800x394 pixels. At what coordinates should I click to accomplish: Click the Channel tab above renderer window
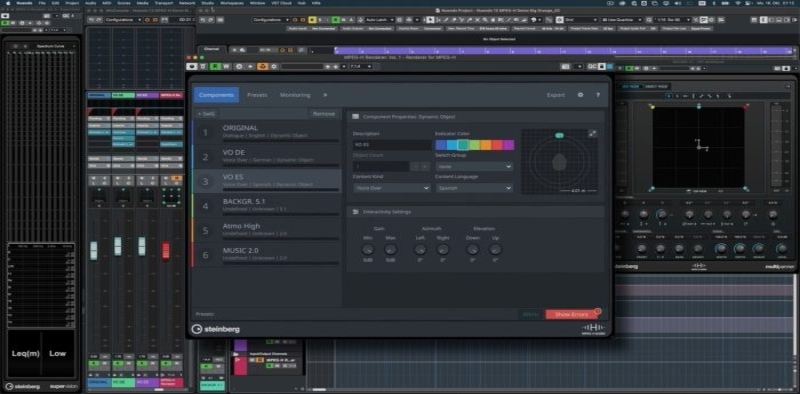coord(211,49)
